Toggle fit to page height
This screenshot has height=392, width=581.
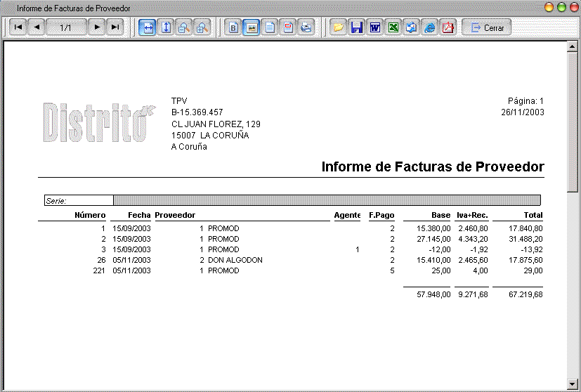[x=166, y=27]
